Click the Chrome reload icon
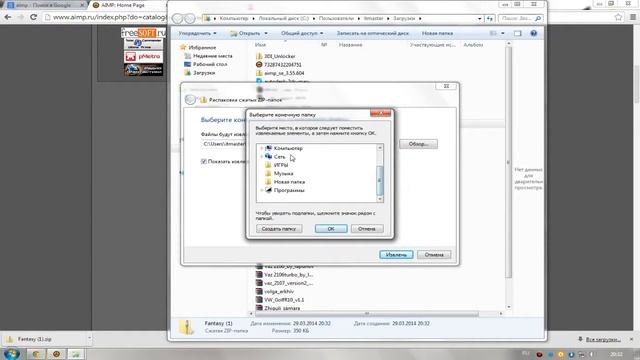 [x=33, y=17]
